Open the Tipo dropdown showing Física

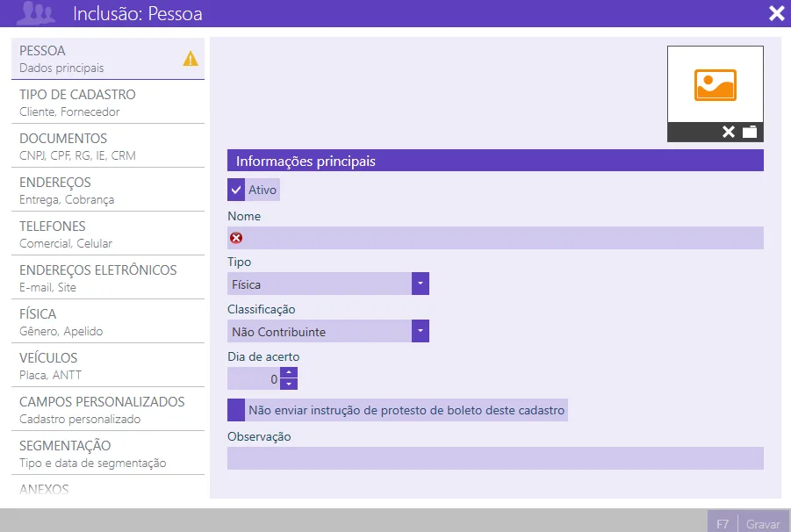[x=328, y=284]
